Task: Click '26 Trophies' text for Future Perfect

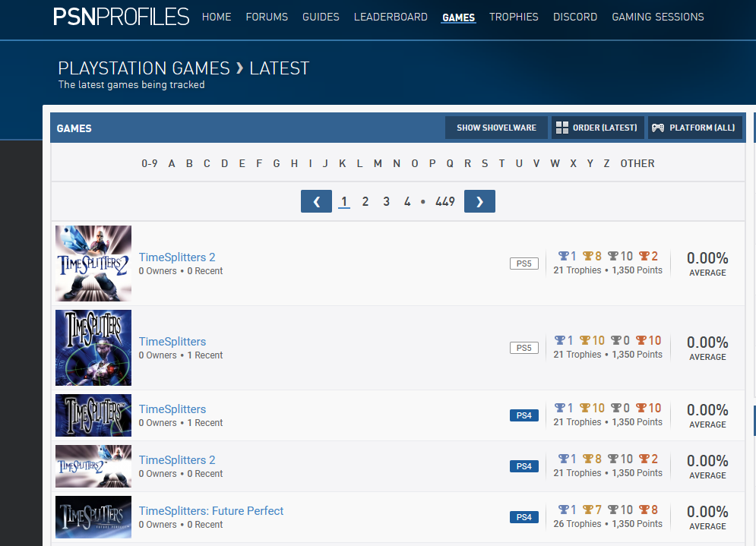Action: 577,524
